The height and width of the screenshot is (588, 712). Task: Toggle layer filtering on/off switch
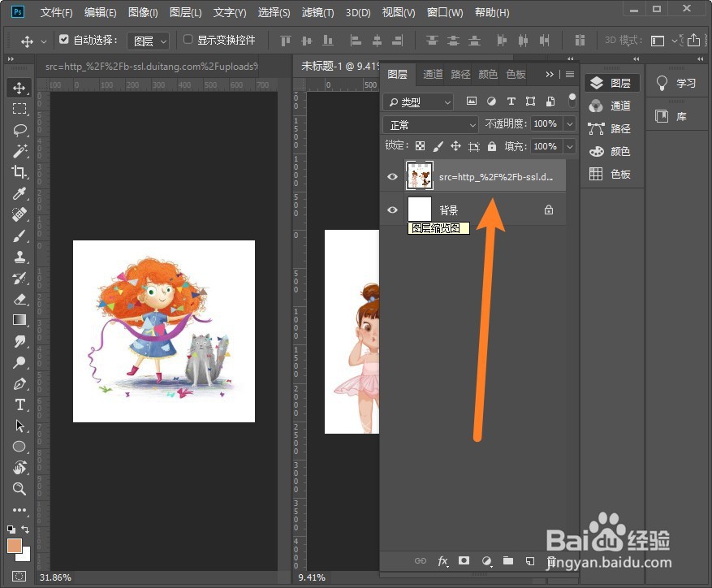click(x=572, y=101)
